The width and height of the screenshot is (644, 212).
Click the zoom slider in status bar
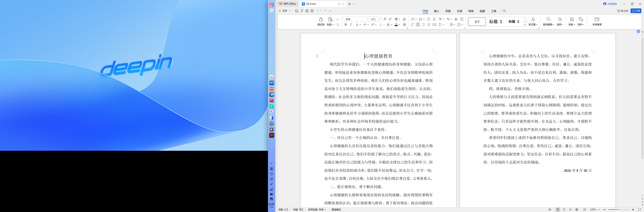point(619,209)
